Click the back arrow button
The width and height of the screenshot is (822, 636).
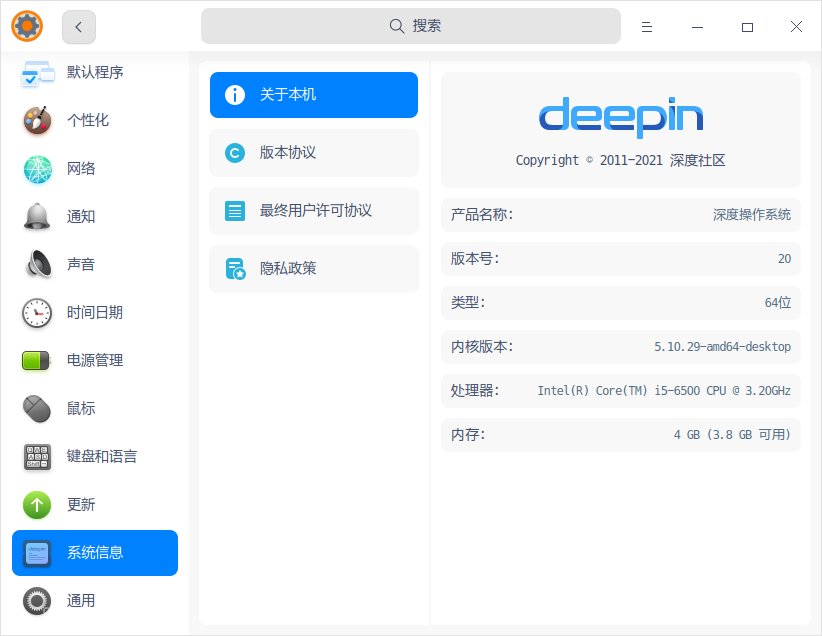coord(79,27)
